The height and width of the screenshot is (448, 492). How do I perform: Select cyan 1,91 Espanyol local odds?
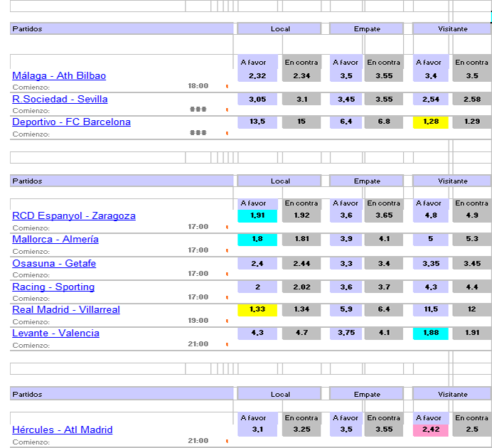pos(257,216)
